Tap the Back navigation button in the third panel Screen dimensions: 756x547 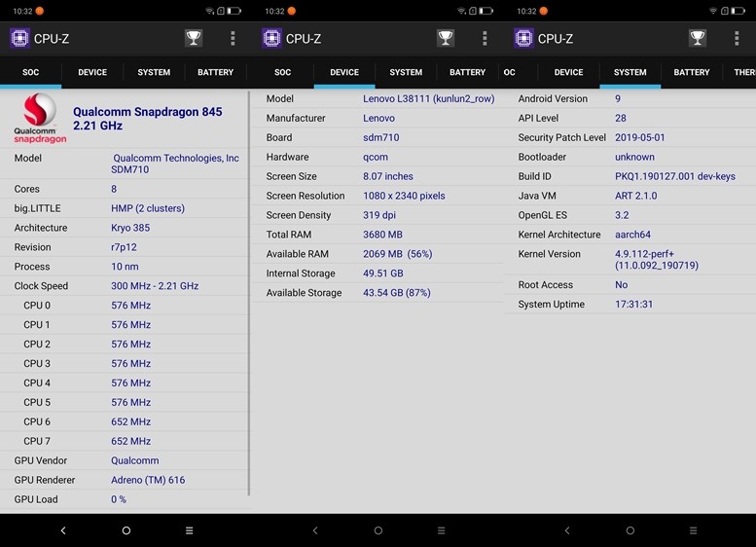pyautogui.click(x=567, y=530)
